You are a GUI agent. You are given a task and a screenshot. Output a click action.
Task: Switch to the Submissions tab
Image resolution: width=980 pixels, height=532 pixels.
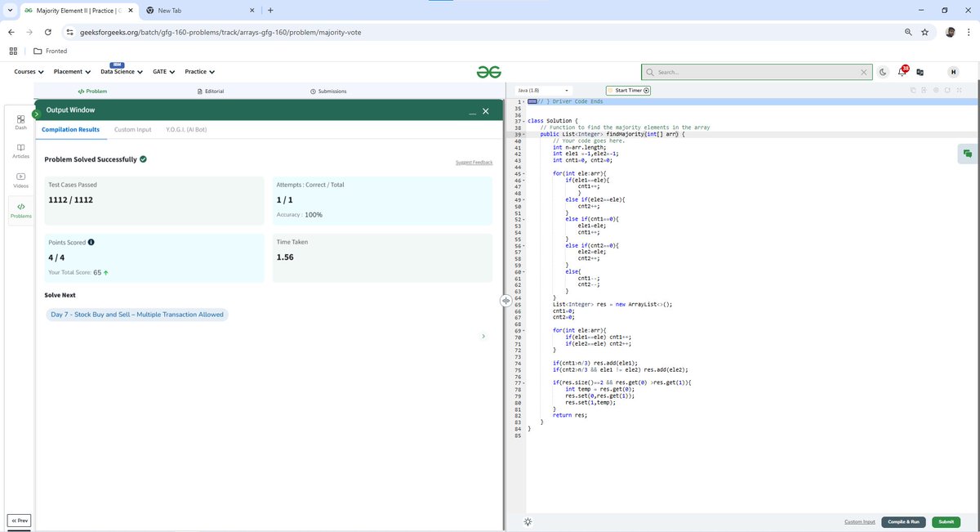pyautogui.click(x=328, y=92)
